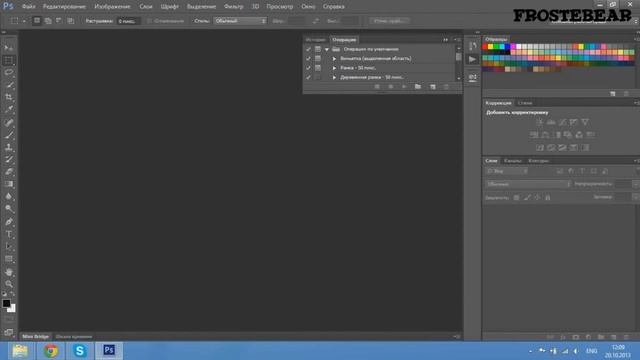Switch to the Стили tab
Viewport: 640px width, 360px height.
(525, 103)
